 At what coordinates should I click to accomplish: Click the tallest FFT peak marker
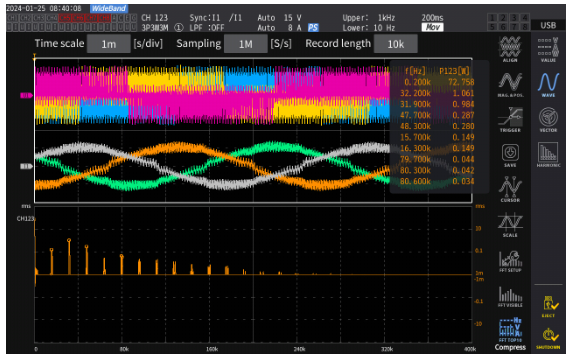(x=69, y=240)
